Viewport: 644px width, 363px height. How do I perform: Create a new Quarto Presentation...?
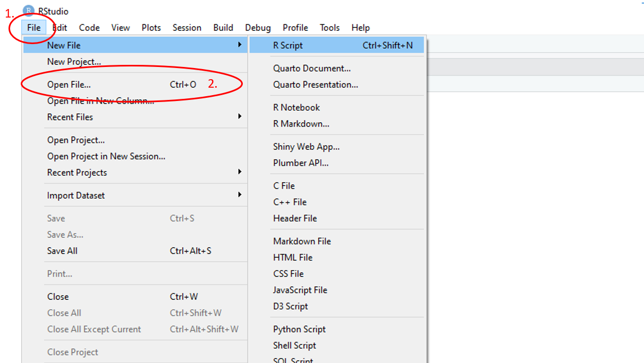click(x=337, y=85)
